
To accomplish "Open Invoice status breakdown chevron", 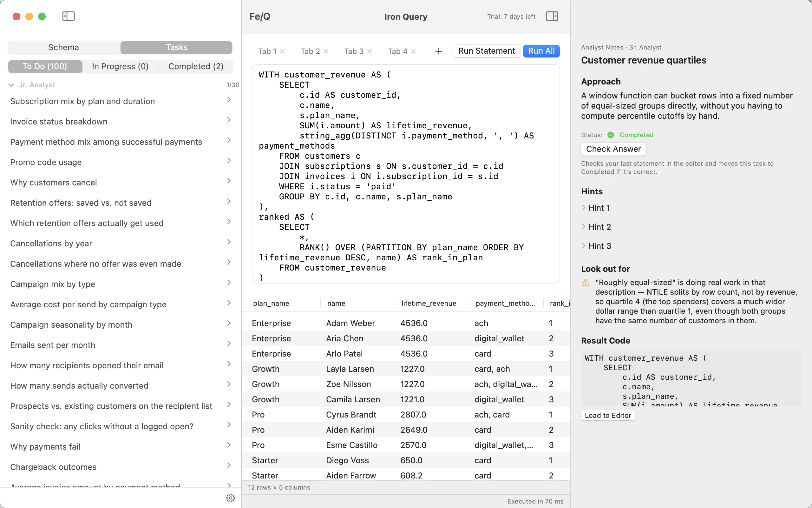I will click(x=229, y=120).
